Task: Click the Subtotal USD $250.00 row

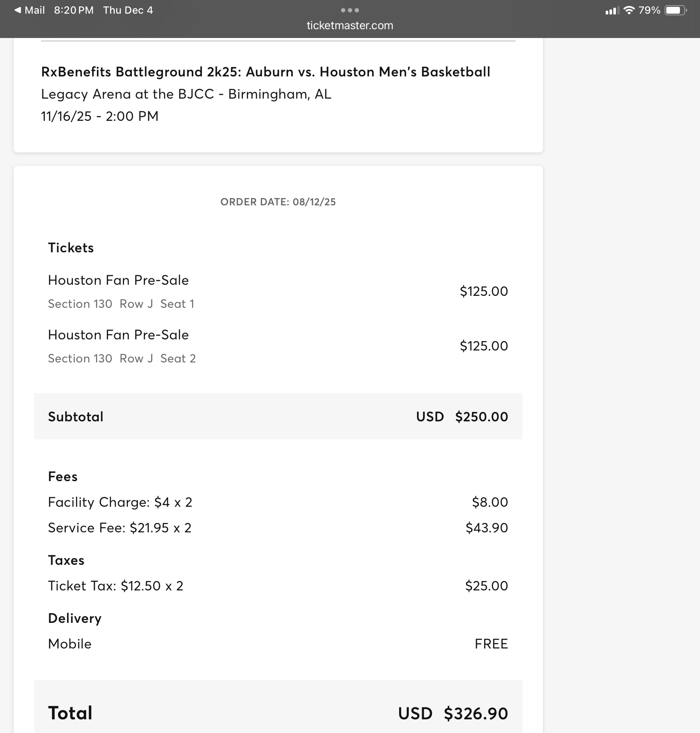Action: (x=278, y=417)
